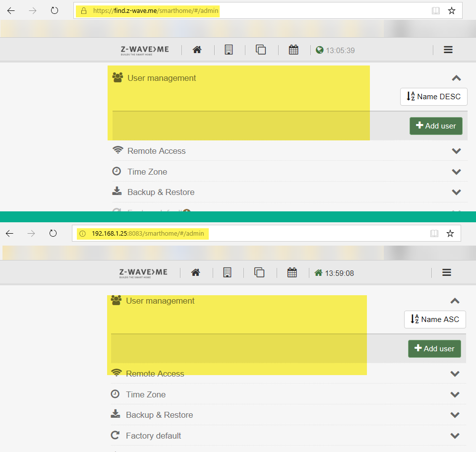Open the widgets icon beside the apps icon
This screenshot has height=452, width=476.
tap(261, 50)
